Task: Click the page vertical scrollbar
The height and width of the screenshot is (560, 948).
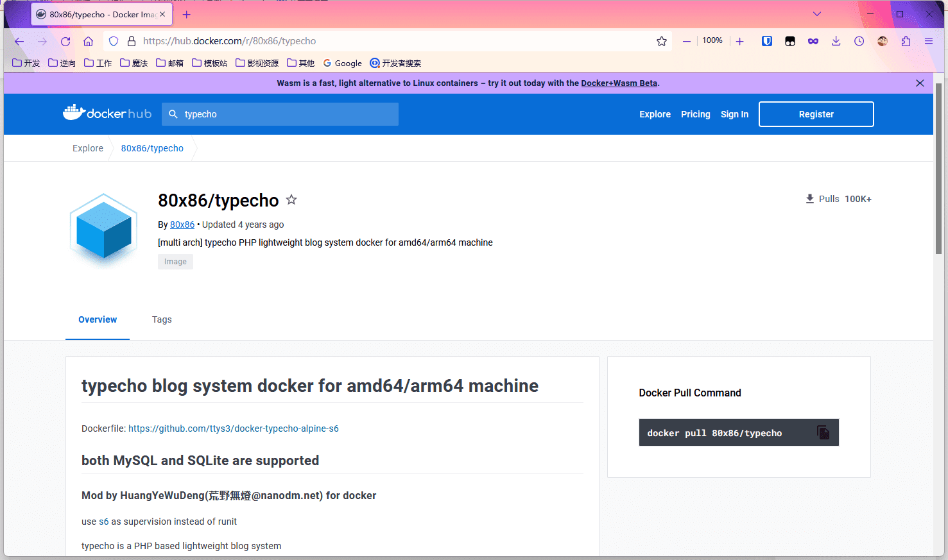Action: click(938, 168)
